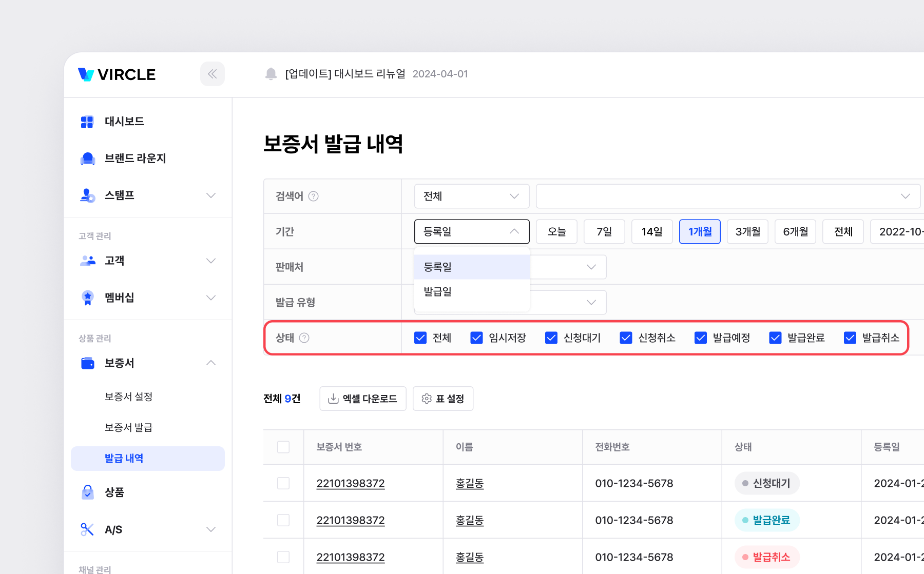Screen dimensions: 924x574
Task: Collapse the 보증서 sidebar section
Action: click(x=210, y=363)
